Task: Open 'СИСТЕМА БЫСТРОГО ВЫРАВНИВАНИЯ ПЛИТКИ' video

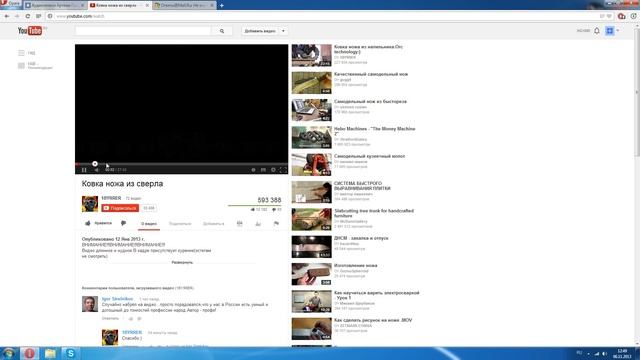Action: [362, 186]
